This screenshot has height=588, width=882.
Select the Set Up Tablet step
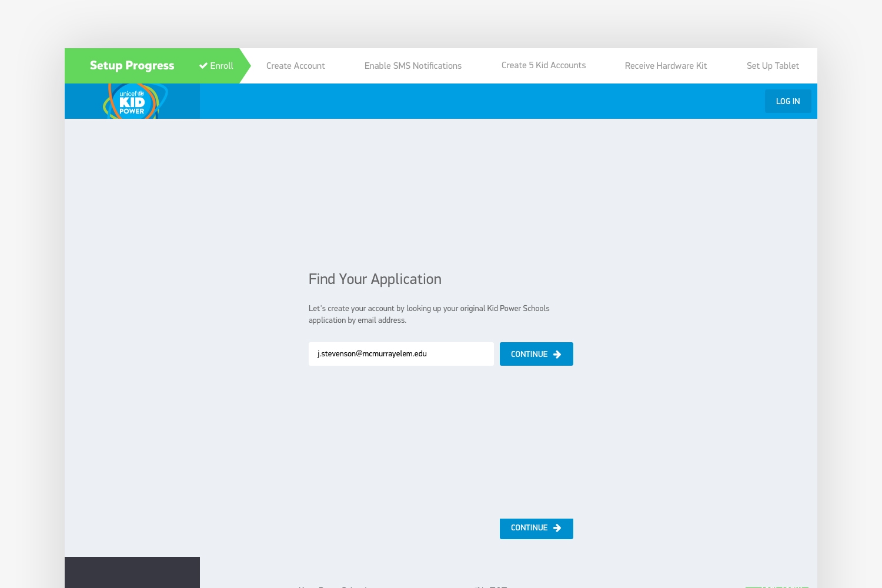773,66
